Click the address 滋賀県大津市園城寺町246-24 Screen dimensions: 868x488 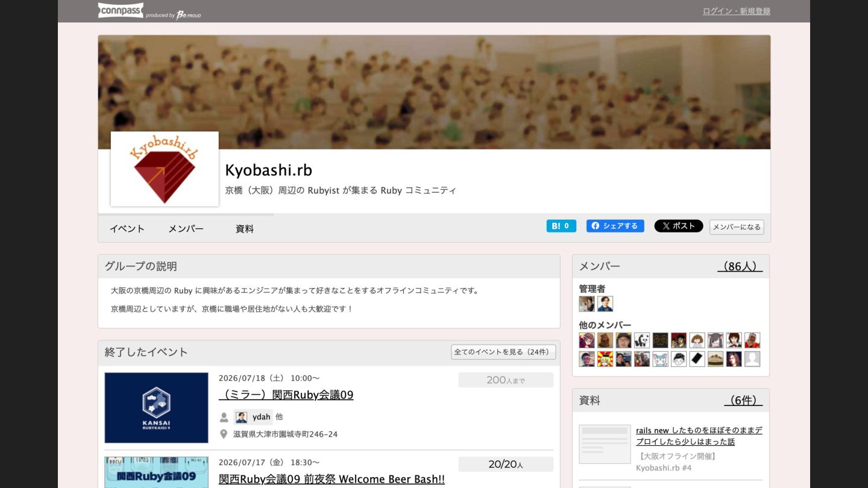(286, 434)
